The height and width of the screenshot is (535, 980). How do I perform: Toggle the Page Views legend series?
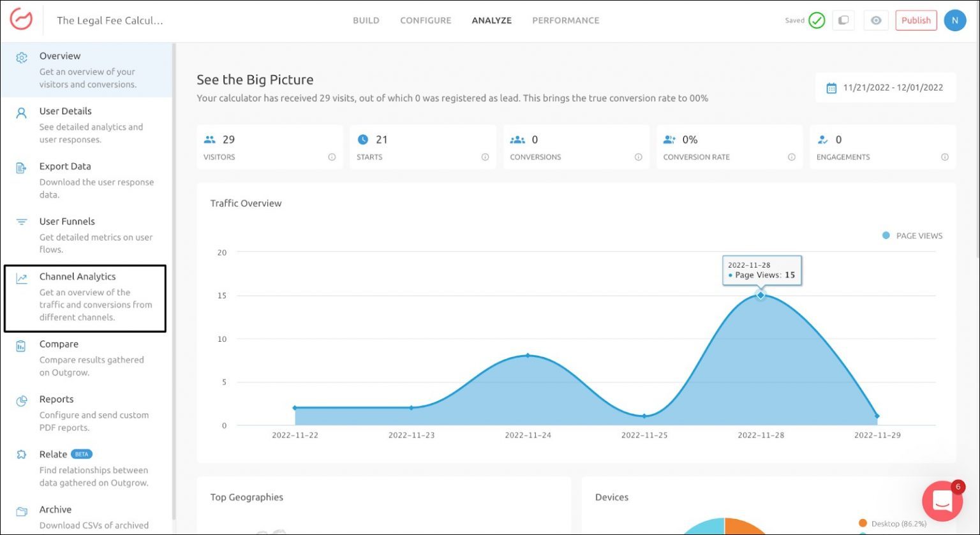point(912,236)
